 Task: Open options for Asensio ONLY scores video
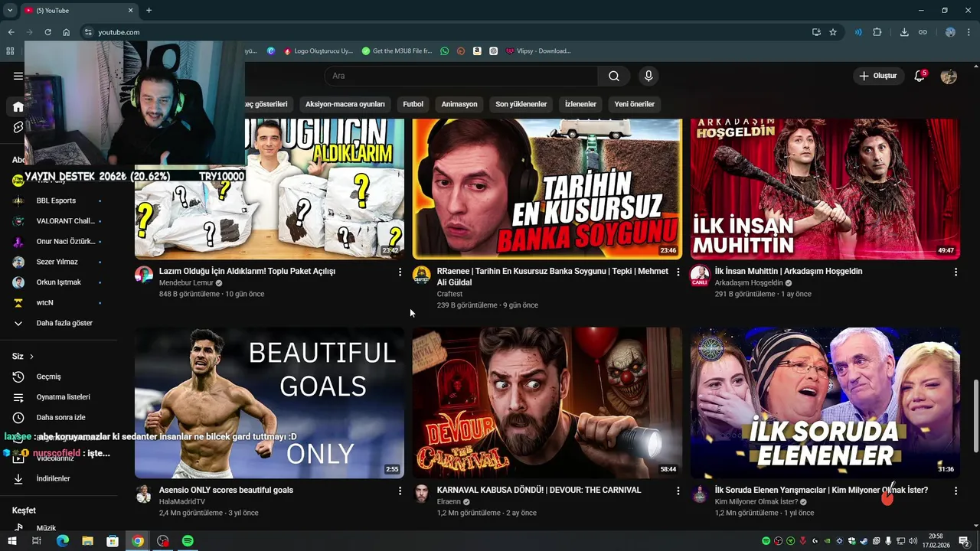pyautogui.click(x=400, y=491)
